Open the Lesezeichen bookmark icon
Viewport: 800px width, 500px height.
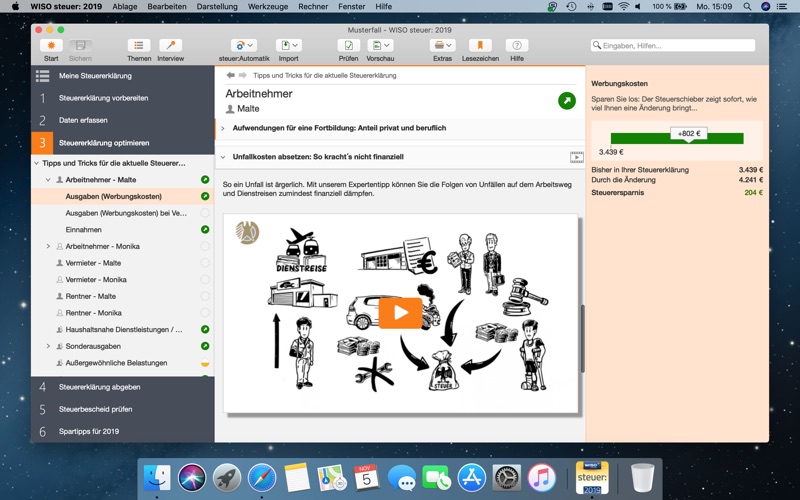pyautogui.click(x=480, y=46)
